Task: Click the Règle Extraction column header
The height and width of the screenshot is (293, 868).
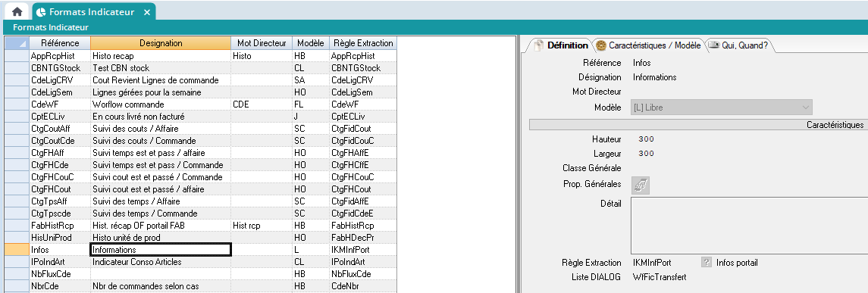Action: click(362, 43)
